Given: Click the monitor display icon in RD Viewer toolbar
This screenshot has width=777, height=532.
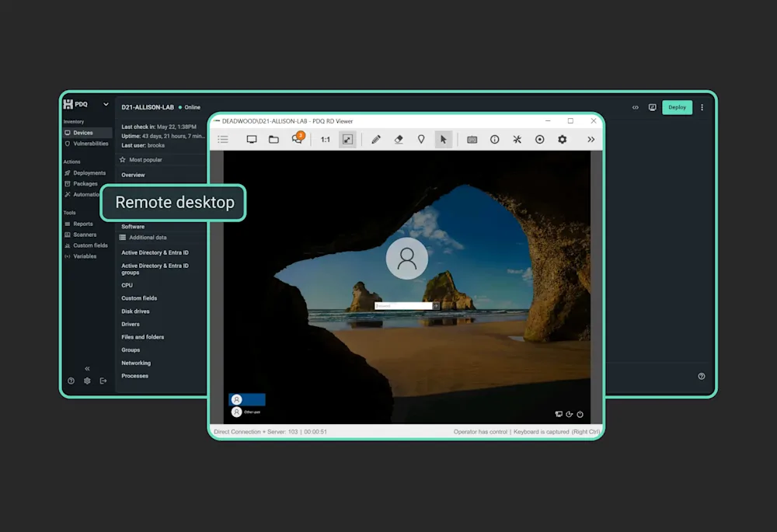Looking at the screenshot, I should point(252,140).
